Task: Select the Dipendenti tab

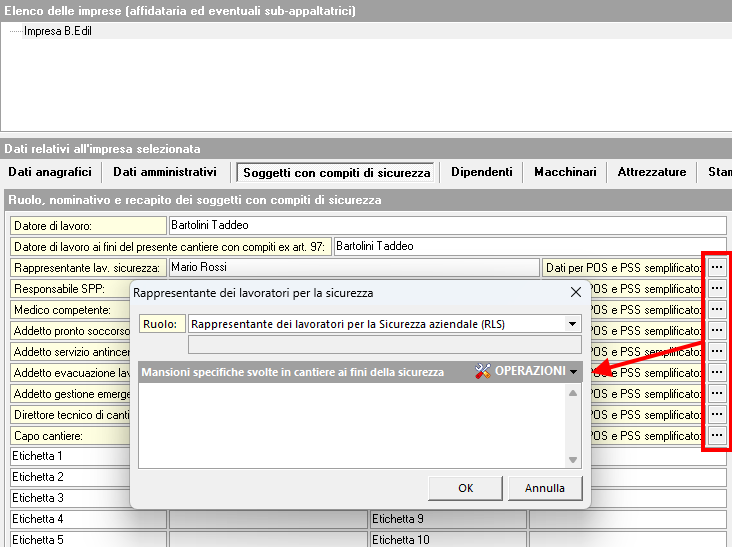Action: pyautogui.click(x=482, y=172)
